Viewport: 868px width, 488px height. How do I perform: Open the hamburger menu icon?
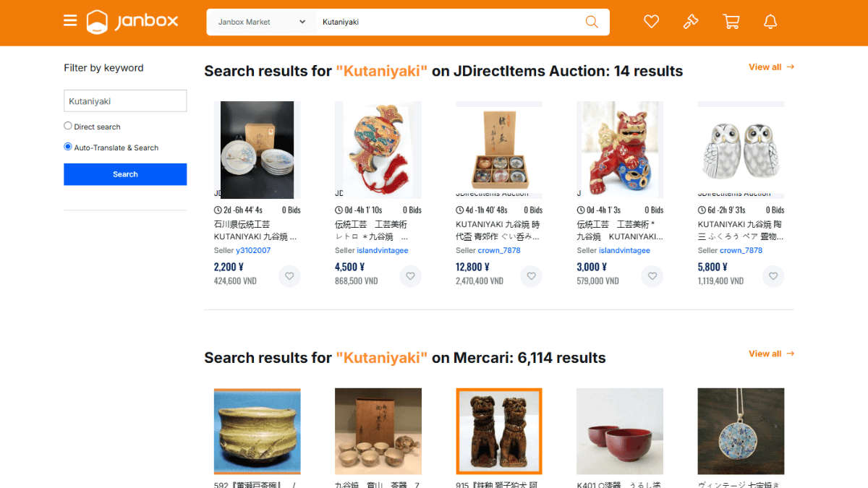pyautogui.click(x=70, y=21)
